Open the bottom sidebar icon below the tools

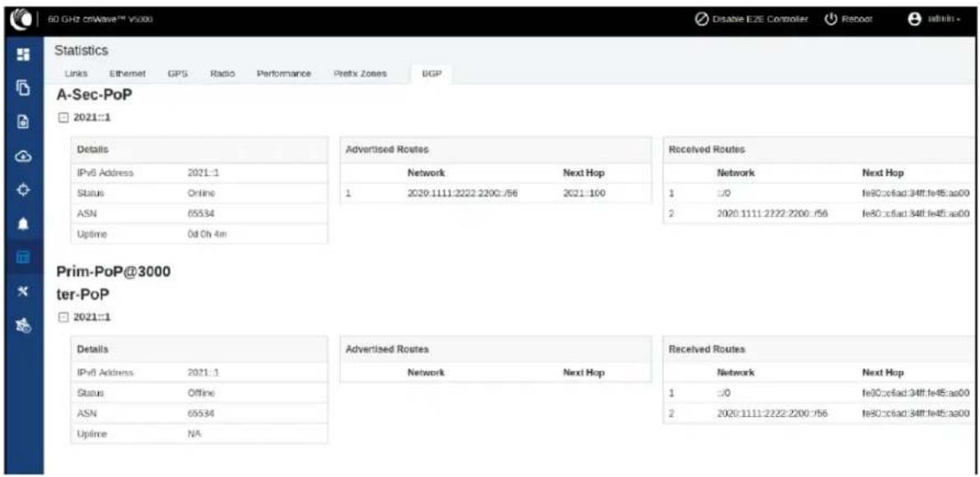(x=21, y=324)
